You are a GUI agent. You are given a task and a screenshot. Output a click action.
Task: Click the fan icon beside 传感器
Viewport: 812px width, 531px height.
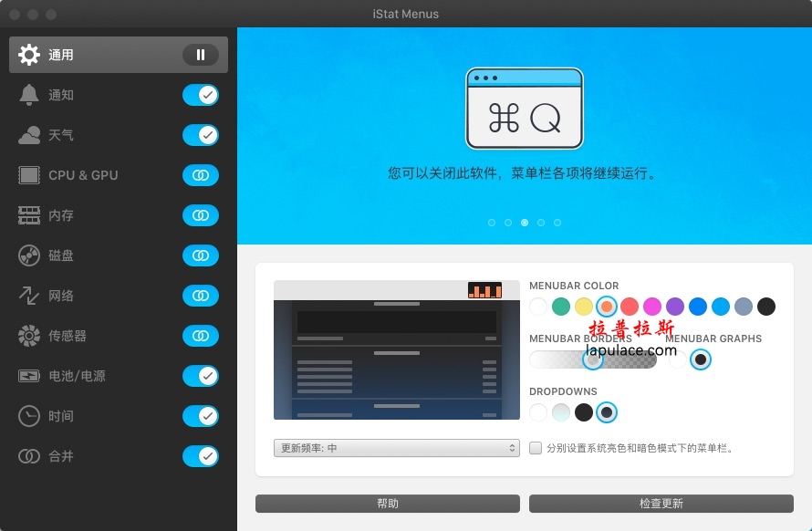[x=29, y=336]
